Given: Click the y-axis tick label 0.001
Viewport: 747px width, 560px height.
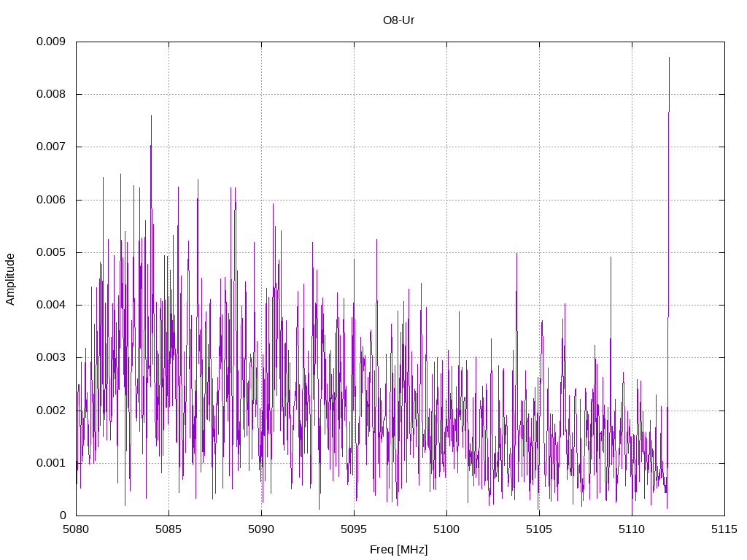Looking at the screenshot, I should point(51,463).
